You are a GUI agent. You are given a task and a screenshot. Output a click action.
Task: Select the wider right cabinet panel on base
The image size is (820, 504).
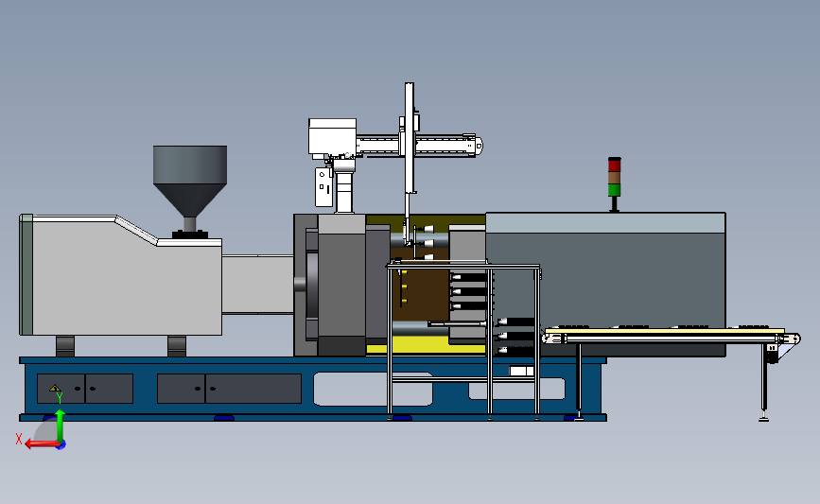pyautogui.click(x=229, y=389)
